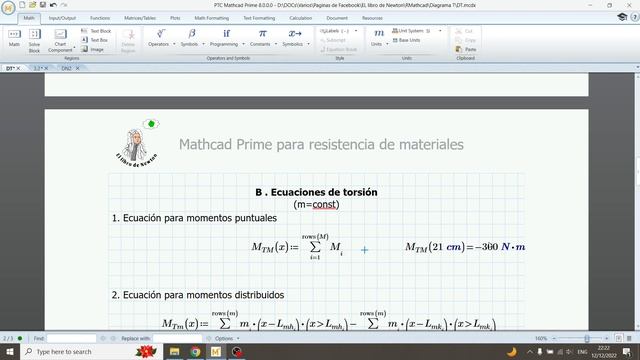Adjust the zoom slider handle
The height and width of the screenshot is (360, 640).
coord(587,338)
